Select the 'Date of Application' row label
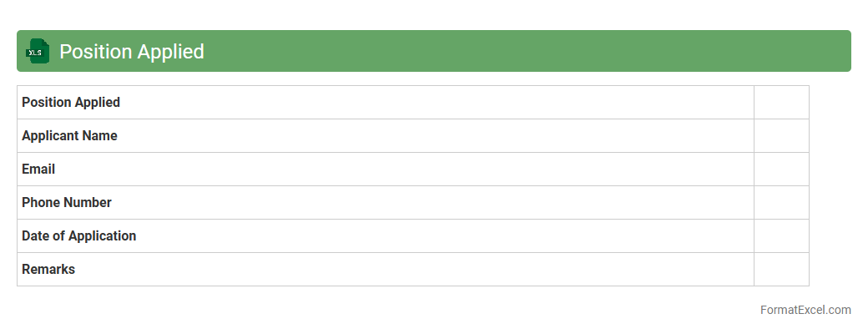Image resolution: width=868 pixels, height=334 pixels. [78, 236]
